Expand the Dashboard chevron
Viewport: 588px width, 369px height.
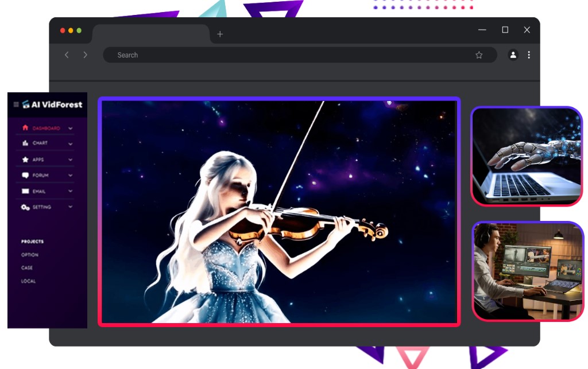pyautogui.click(x=71, y=129)
